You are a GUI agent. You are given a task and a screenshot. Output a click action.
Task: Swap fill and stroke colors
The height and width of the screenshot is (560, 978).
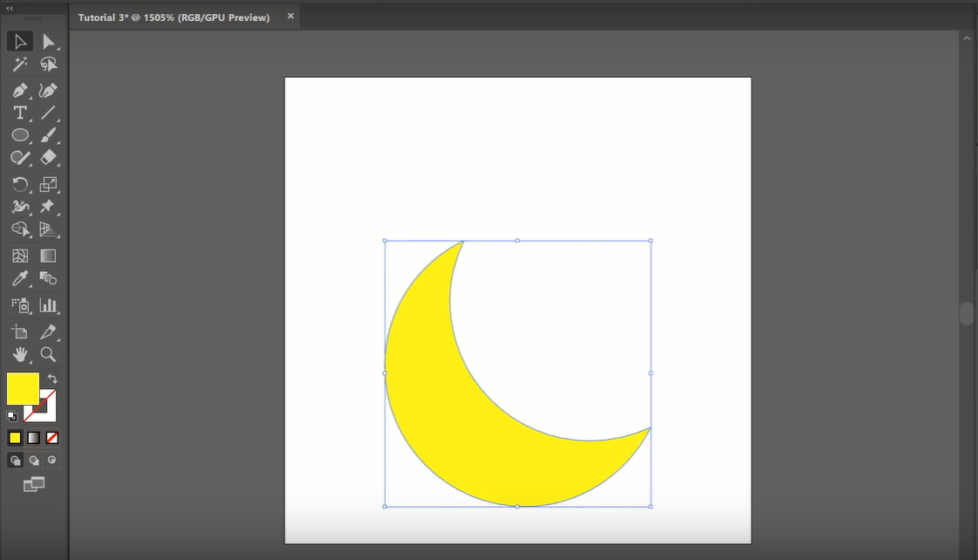pos(52,379)
